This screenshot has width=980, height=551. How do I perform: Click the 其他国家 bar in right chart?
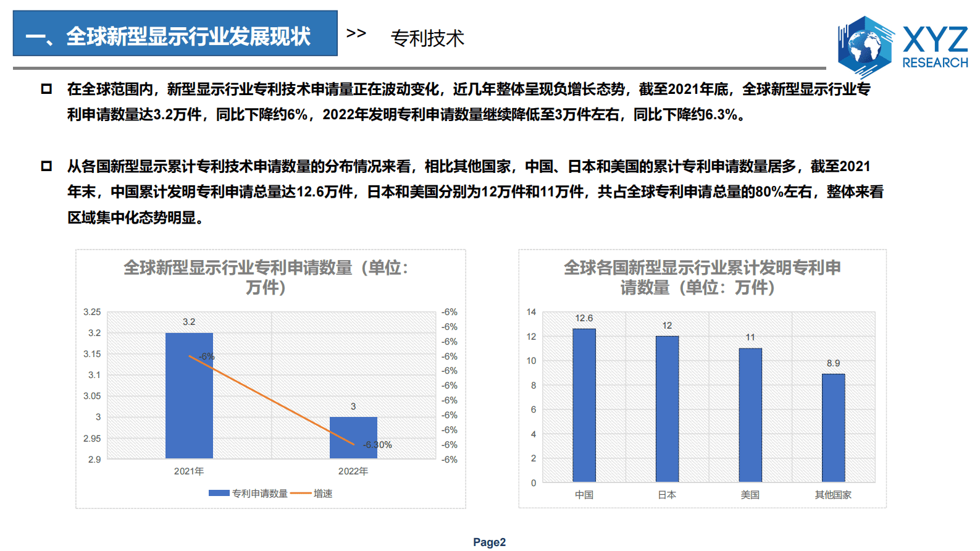tap(833, 428)
